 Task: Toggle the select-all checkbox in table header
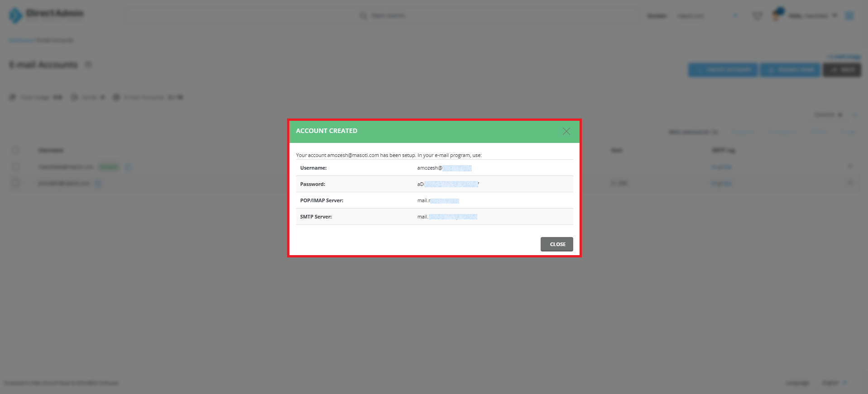tap(16, 150)
